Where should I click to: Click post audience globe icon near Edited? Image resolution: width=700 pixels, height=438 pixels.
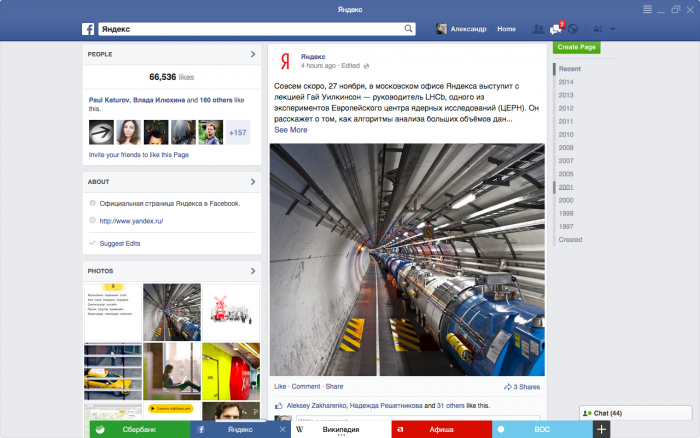pos(366,66)
